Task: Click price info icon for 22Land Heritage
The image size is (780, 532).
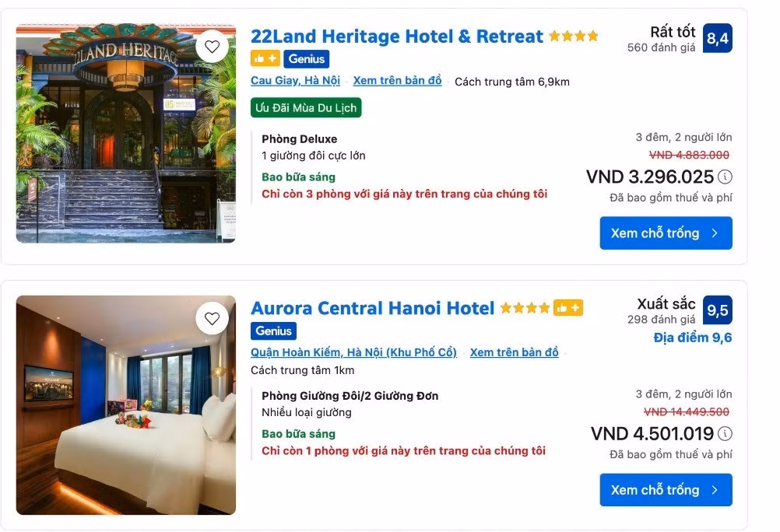Action: coord(725,177)
